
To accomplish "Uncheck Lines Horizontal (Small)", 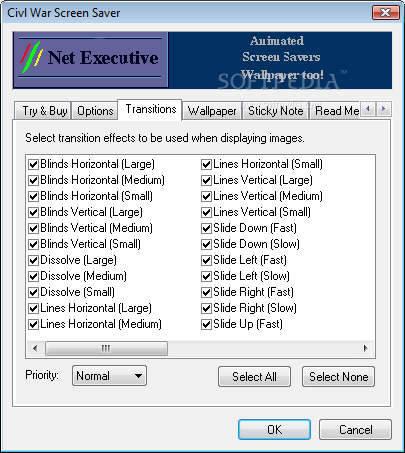I will (206, 164).
